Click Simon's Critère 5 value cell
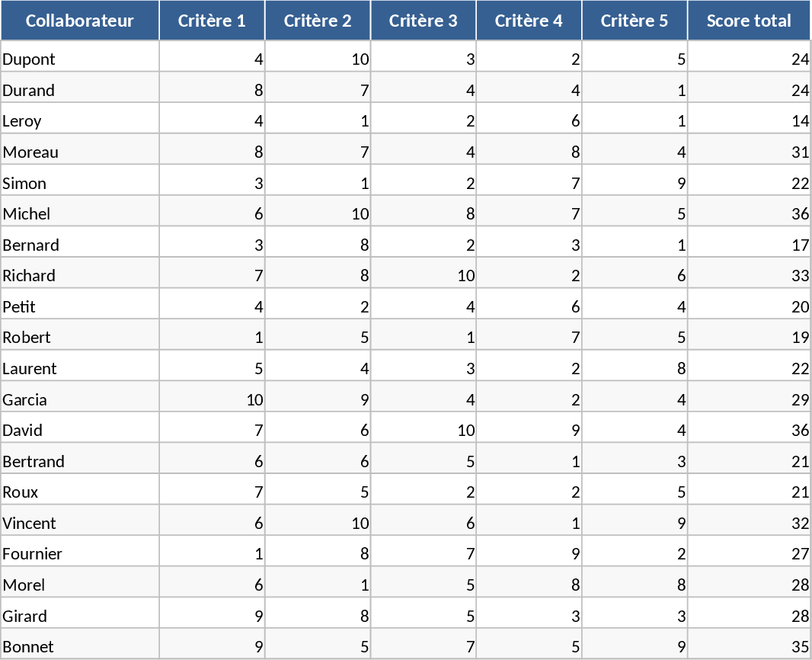812x660 pixels. 635,183
